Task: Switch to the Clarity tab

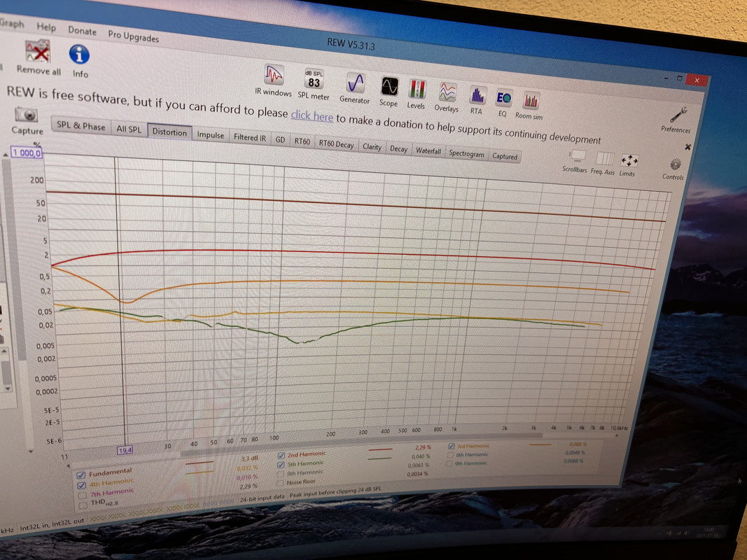Action: 372,147
